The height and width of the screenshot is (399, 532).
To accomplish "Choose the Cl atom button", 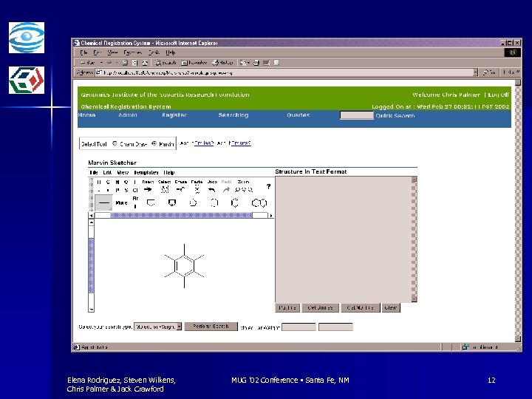I will (x=135, y=191).
